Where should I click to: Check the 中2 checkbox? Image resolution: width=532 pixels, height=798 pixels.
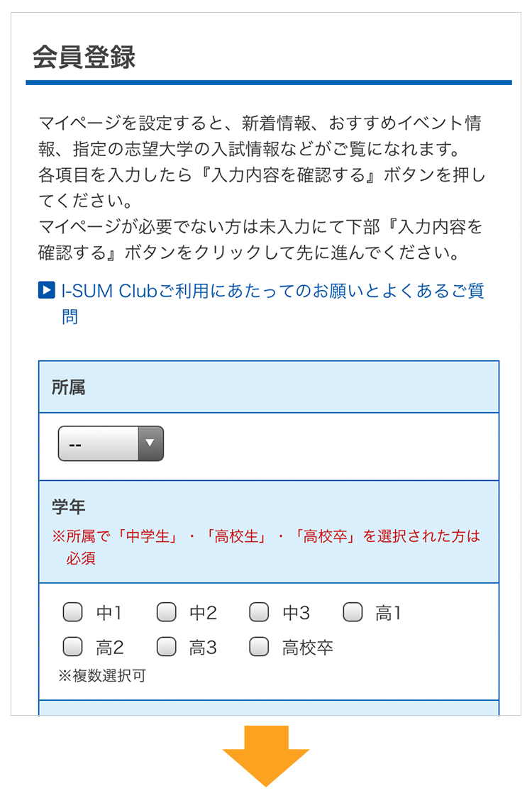pyautogui.click(x=167, y=612)
